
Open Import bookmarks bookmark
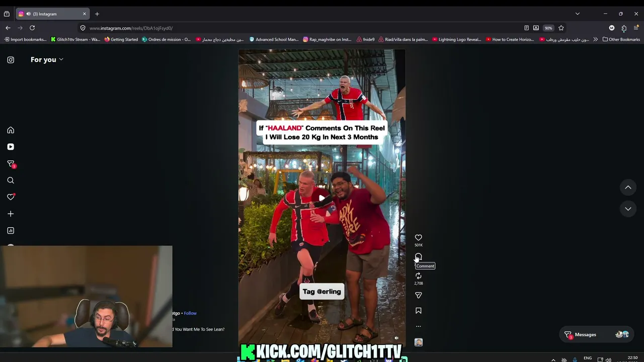[25, 39]
